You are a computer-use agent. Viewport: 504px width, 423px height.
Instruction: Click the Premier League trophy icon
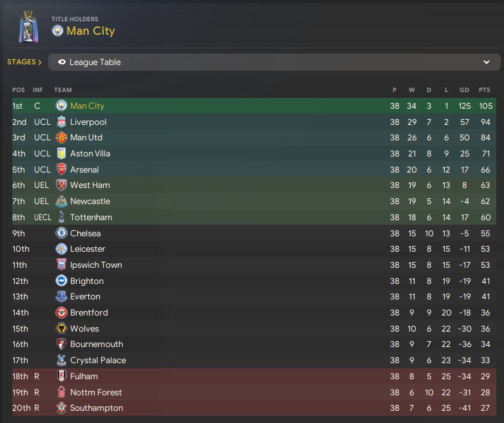[x=27, y=28]
